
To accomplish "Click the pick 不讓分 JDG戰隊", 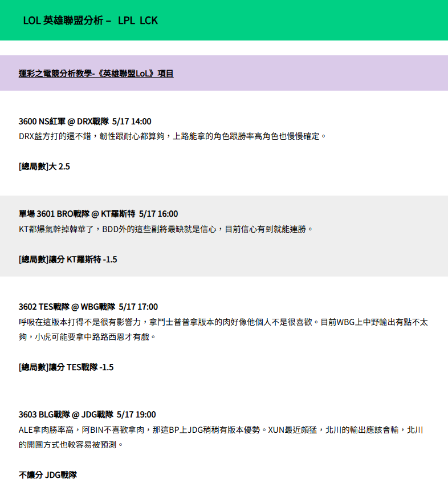I will point(48,474).
